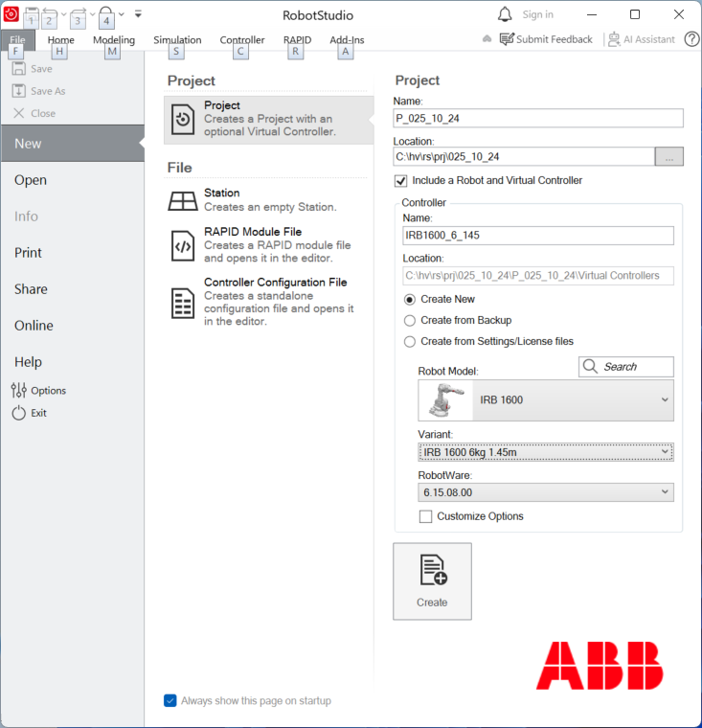The width and height of the screenshot is (702, 728).
Task: Open the Variant dropdown list
Action: click(665, 452)
